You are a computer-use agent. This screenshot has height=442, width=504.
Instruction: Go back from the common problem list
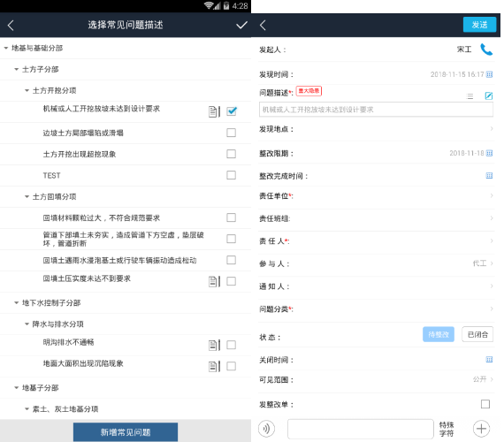pyautogui.click(x=11, y=25)
